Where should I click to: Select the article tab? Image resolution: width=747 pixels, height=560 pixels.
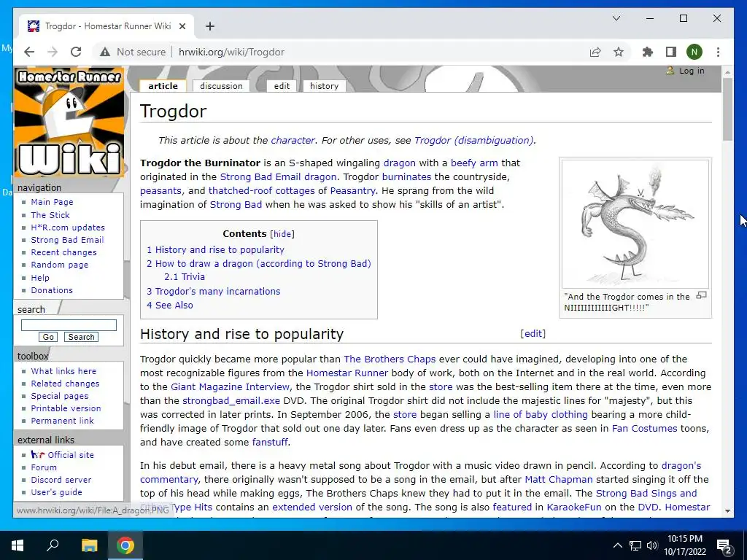163,86
